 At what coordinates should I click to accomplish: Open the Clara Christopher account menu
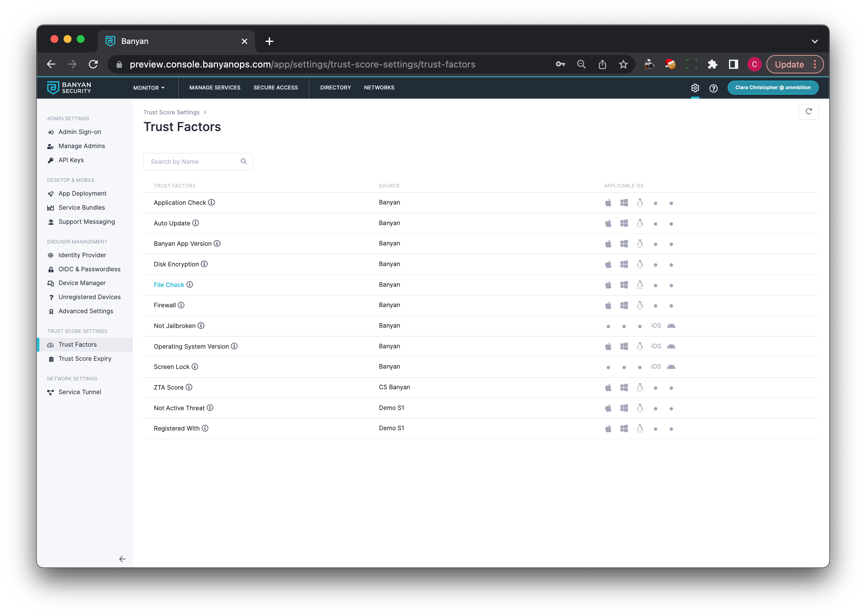tap(773, 87)
